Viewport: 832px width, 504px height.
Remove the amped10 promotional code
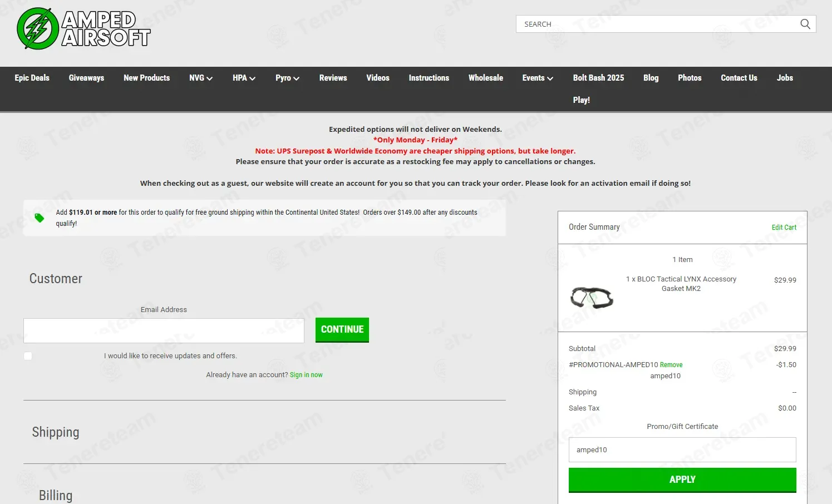[671, 365]
